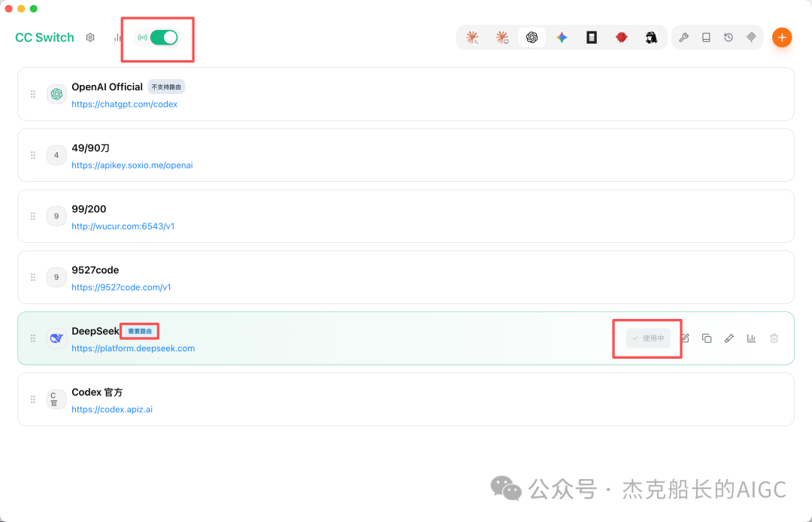
Task: Open settings via the gear icon
Action: click(90, 38)
